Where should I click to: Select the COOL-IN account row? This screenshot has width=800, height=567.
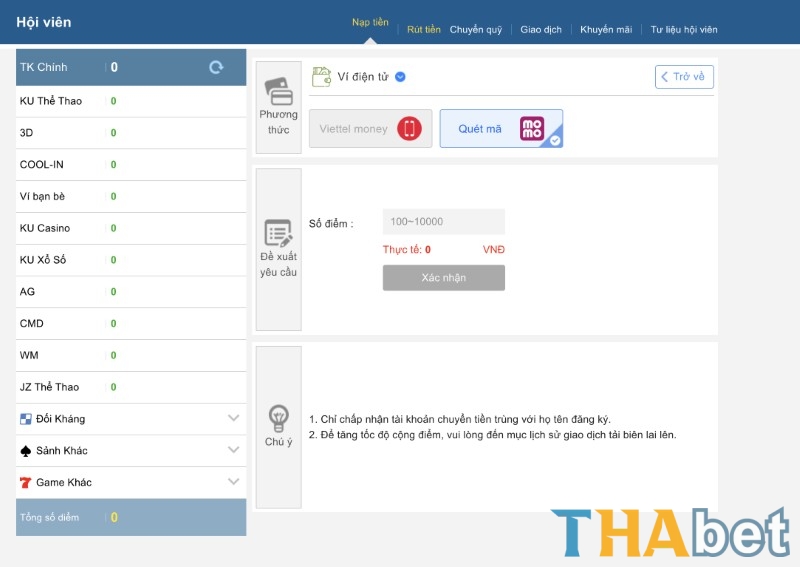131,165
